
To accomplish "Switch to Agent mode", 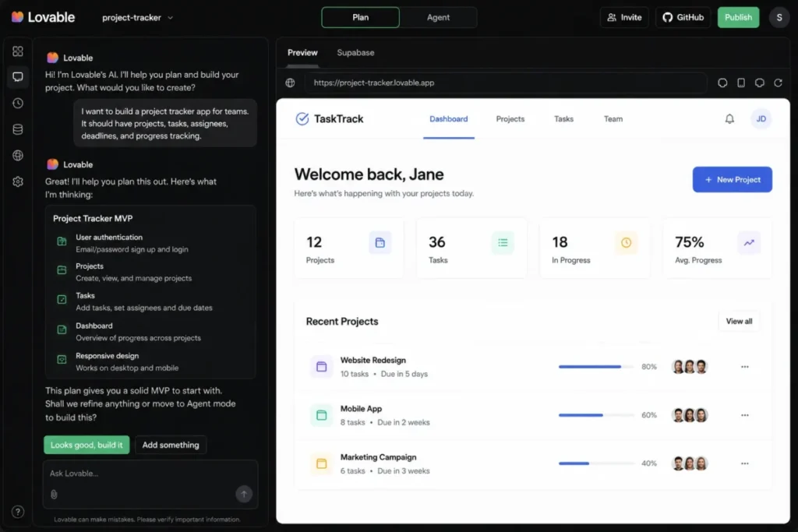I will (438, 17).
